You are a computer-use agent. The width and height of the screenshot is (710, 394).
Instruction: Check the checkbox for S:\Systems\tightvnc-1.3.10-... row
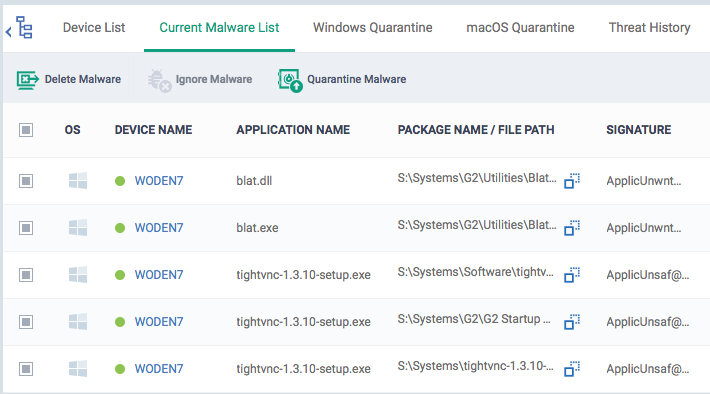tap(26, 369)
